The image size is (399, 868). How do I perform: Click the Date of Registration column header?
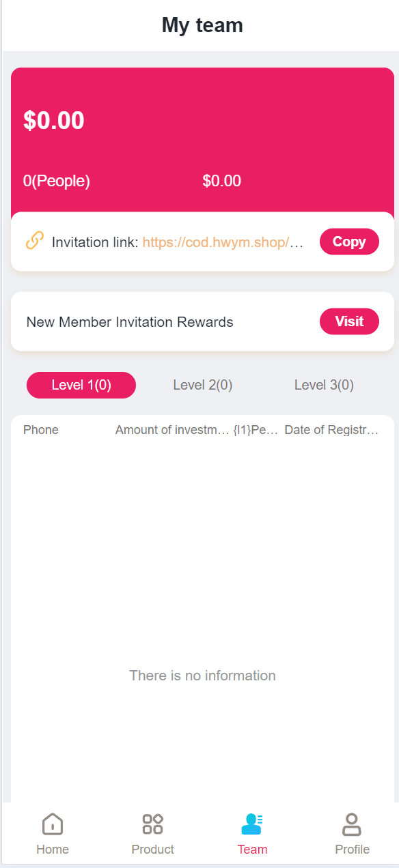[331, 430]
